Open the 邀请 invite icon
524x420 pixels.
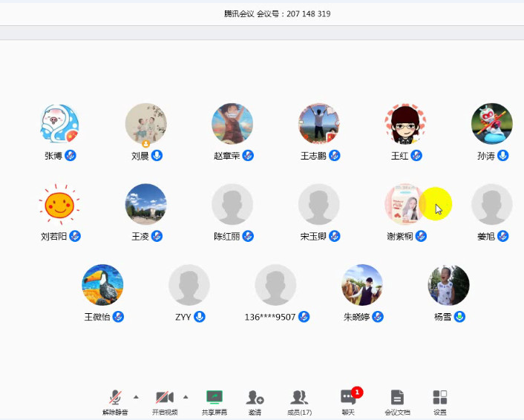255,398
